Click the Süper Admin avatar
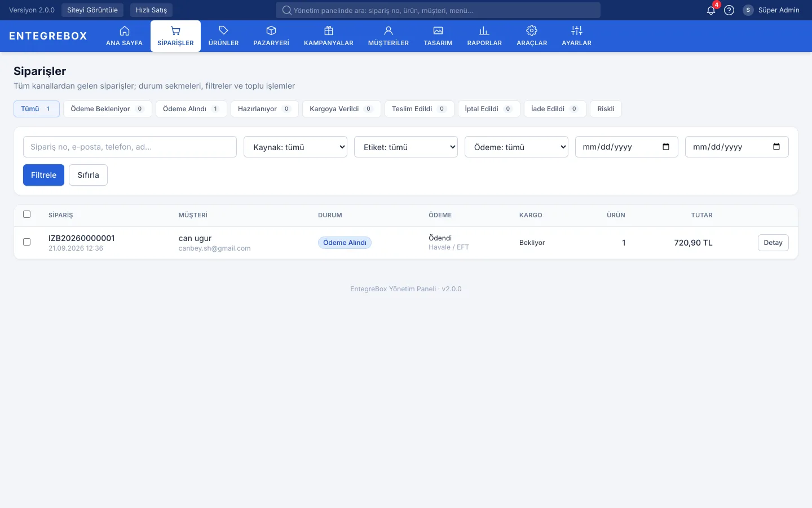Viewport: 812px width, 508px height. coord(748,10)
